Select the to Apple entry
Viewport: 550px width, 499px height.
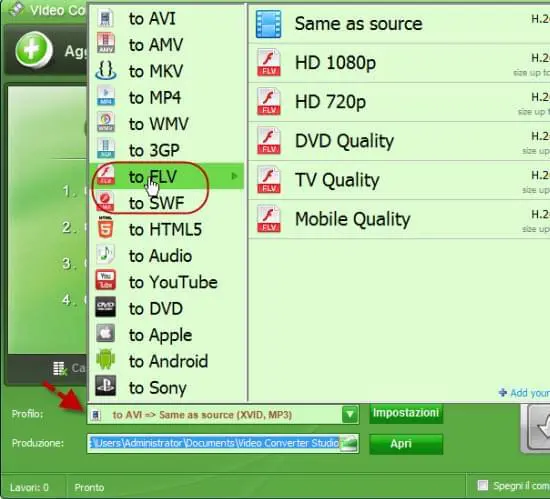pyautogui.click(x=167, y=335)
